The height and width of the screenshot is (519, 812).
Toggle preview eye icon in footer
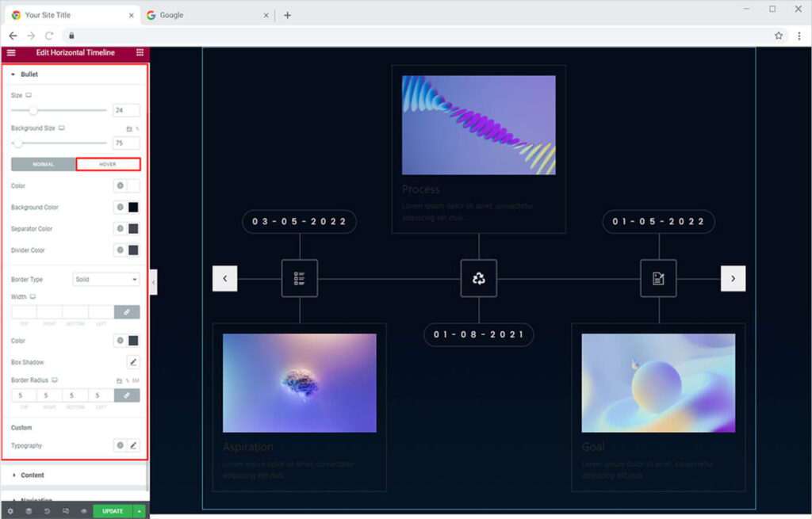click(83, 511)
